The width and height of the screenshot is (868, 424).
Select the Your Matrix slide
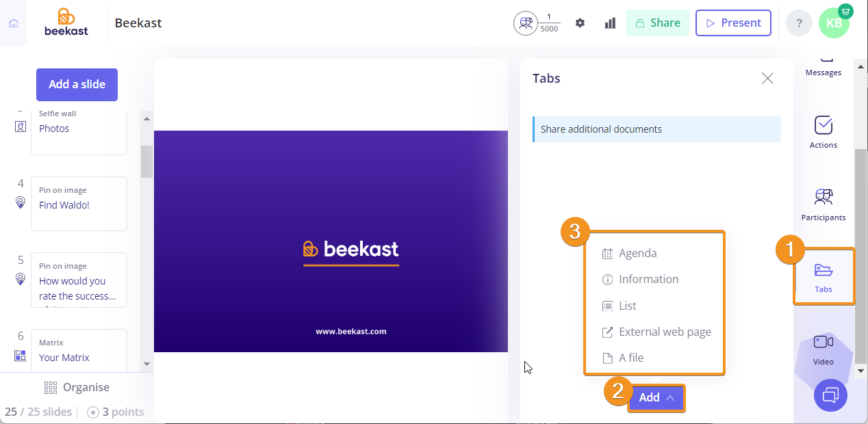pyautogui.click(x=79, y=350)
